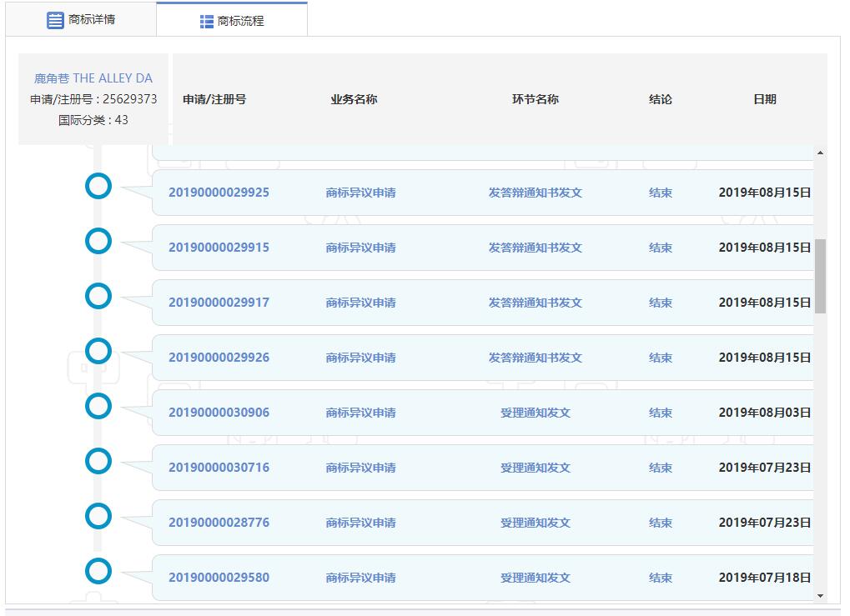The image size is (850, 616).
Task: Open the 商标详情 tab
Action: [81, 20]
